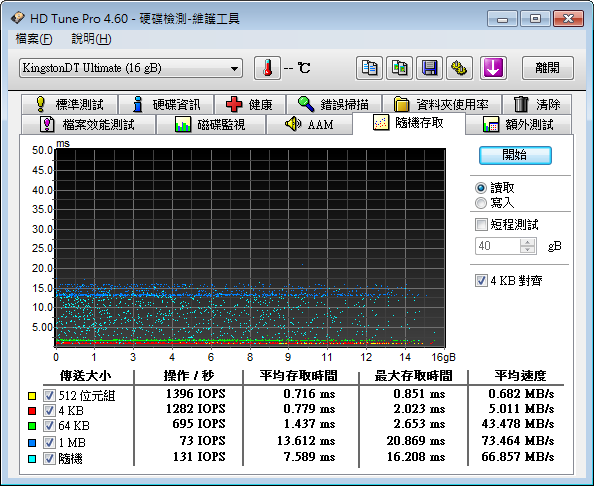Screen dimensions: 594x486
Task: Click the 離開 exit button
Action: point(547,68)
